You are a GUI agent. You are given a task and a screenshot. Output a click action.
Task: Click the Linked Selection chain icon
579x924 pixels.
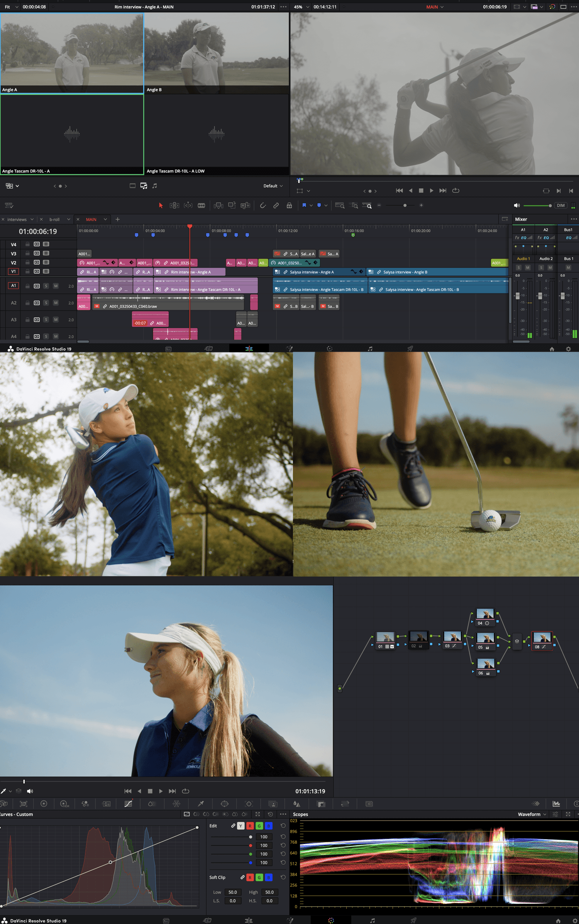click(276, 205)
